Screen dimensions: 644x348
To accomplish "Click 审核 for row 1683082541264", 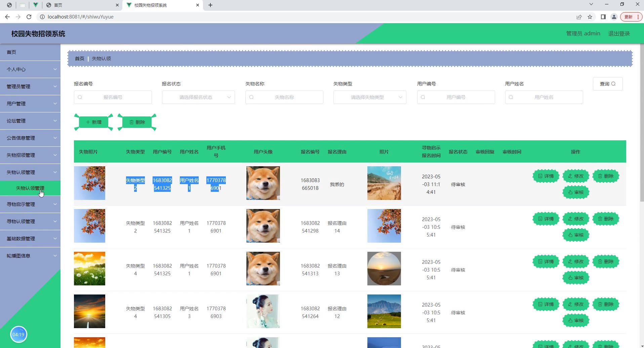I will (x=576, y=320).
